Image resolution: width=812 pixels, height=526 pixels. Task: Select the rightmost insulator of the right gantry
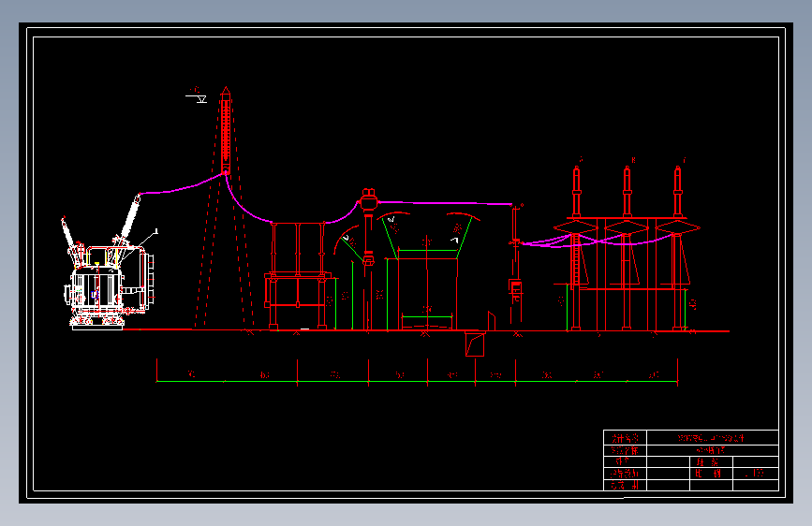(678, 192)
